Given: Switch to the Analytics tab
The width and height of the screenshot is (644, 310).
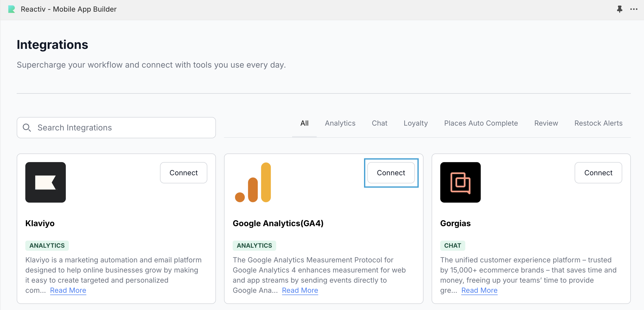Looking at the screenshot, I should [x=340, y=123].
